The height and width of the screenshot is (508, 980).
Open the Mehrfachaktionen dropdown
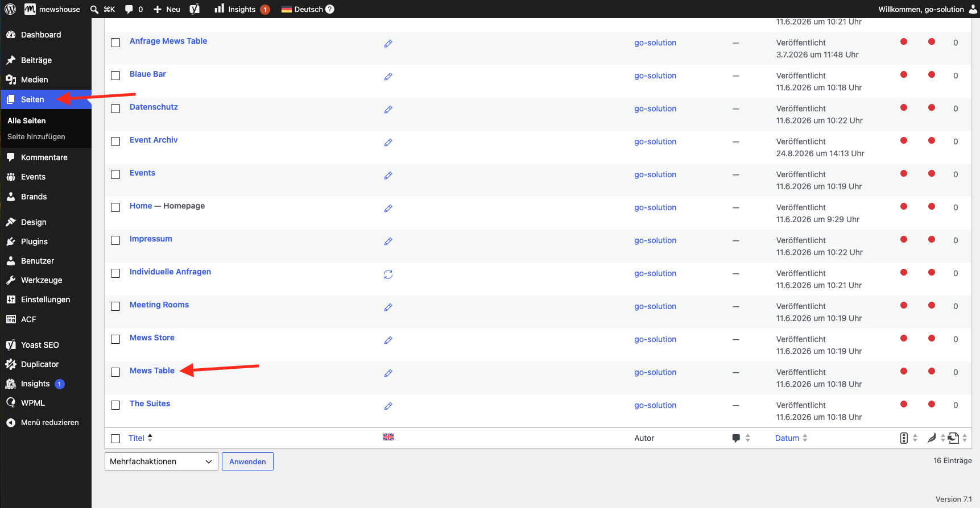pos(162,461)
